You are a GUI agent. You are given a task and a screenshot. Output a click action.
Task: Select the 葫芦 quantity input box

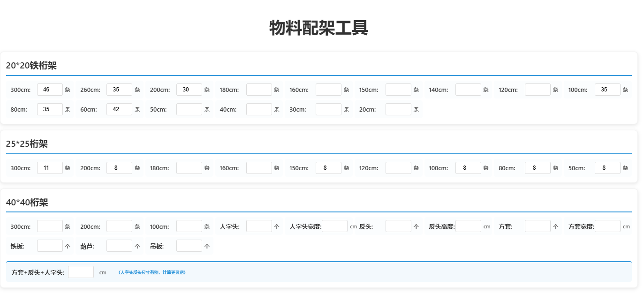[x=119, y=246]
